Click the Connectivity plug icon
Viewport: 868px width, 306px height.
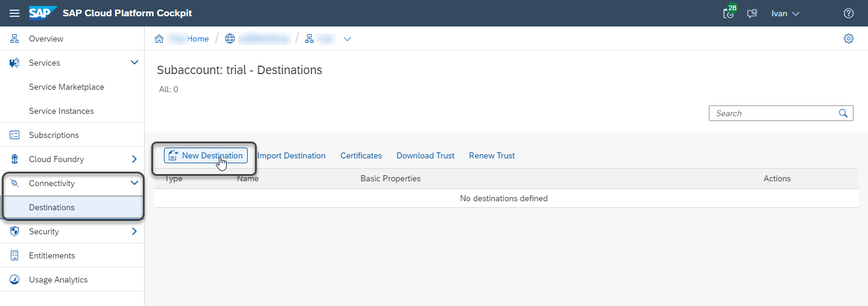(15, 183)
